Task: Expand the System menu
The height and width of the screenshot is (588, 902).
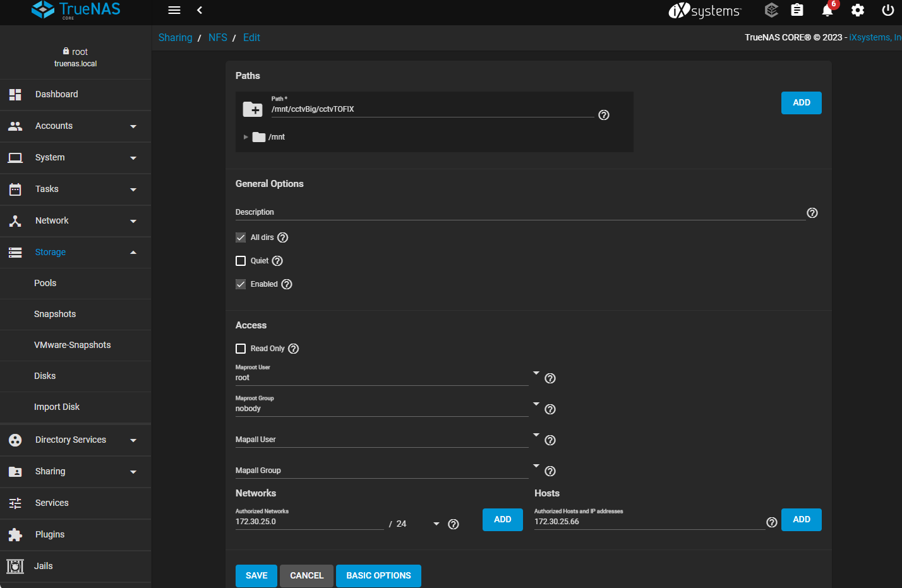Action: tap(76, 158)
